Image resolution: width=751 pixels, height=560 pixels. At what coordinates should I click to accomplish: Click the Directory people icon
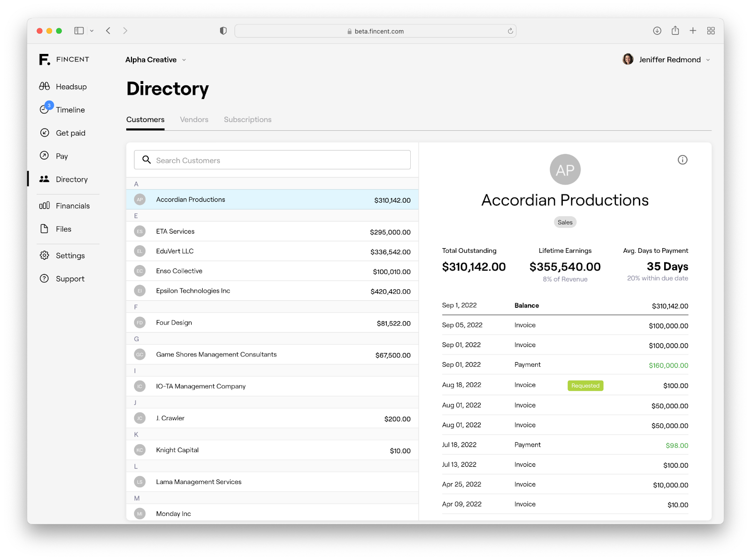(x=45, y=179)
